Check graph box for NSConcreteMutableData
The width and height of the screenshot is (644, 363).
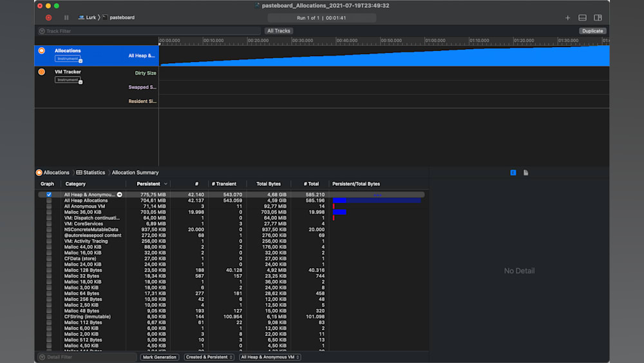click(49, 230)
